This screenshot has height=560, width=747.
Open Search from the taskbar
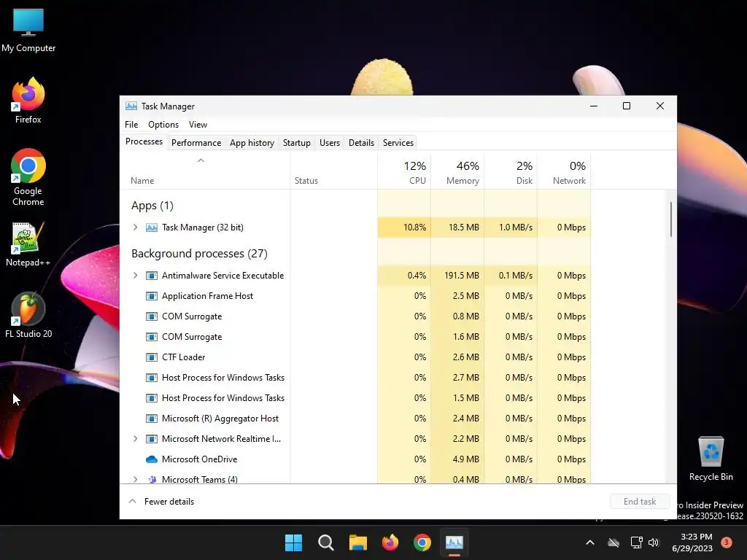(x=326, y=542)
